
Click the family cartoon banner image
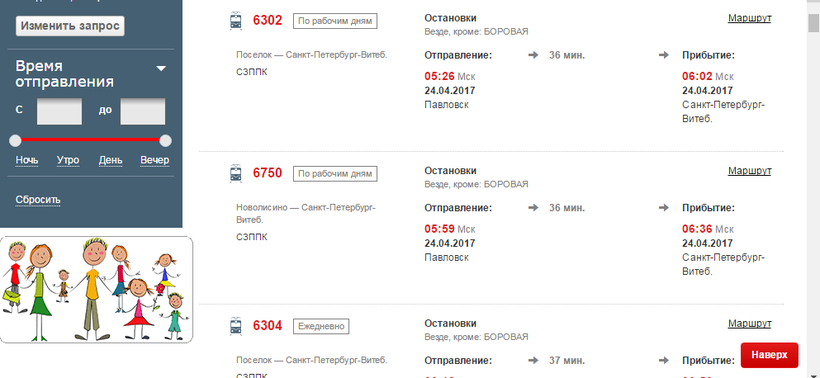pos(97,290)
